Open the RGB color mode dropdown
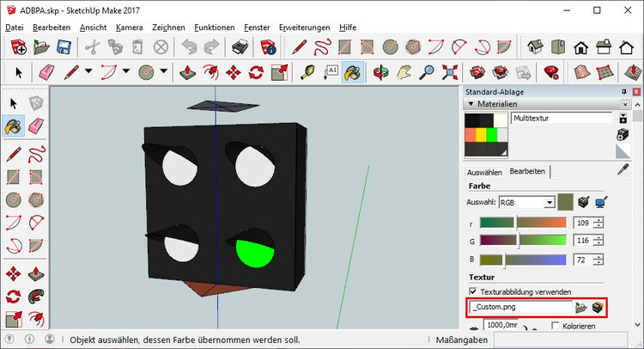This screenshot has height=349, width=644. point(550,203)
